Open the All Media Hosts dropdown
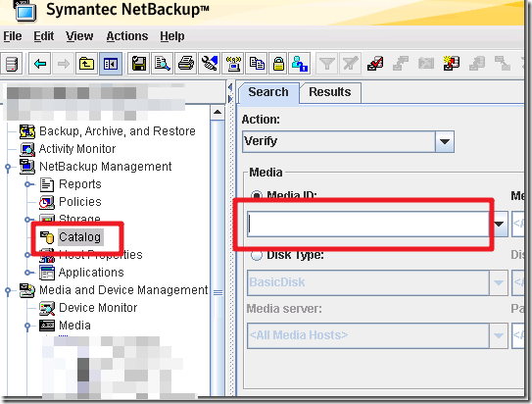 tap(499, 335)
